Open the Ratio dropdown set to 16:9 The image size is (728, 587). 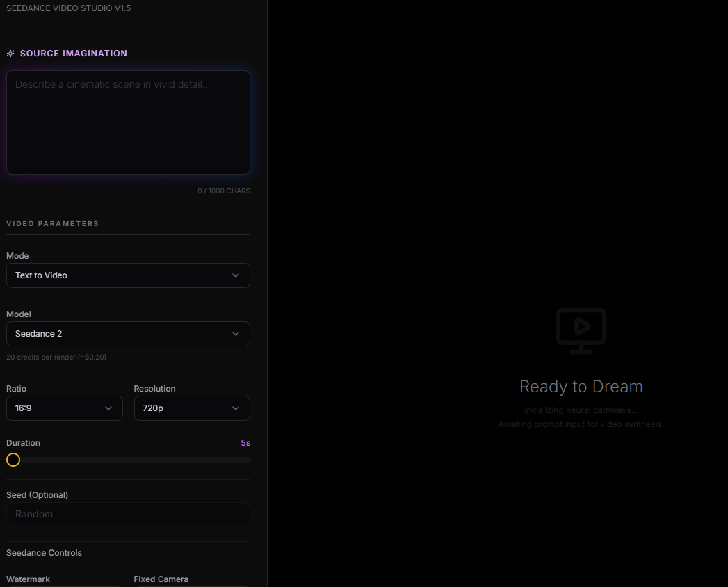pyautogui.click(x=65, y=408)
